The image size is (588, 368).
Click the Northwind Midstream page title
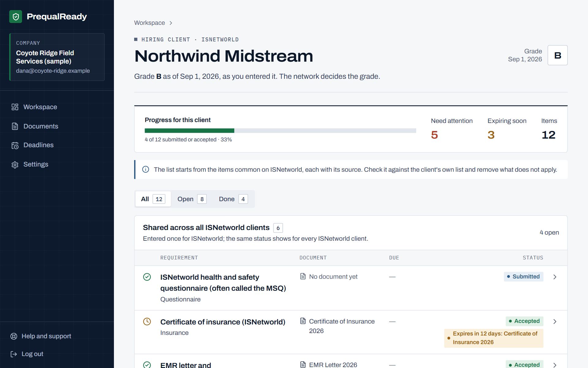click(x=224, y=56)
